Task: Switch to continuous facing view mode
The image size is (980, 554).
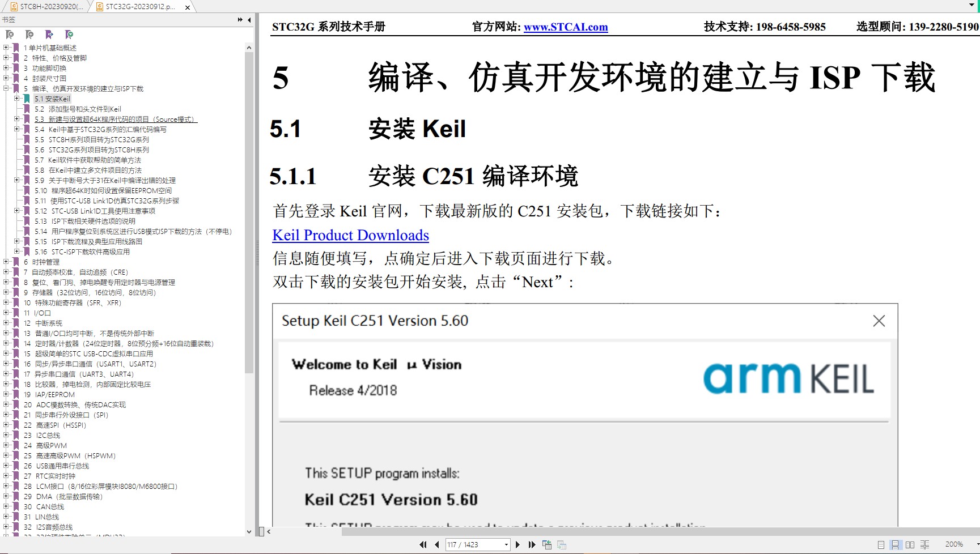Action: [924, 545]
